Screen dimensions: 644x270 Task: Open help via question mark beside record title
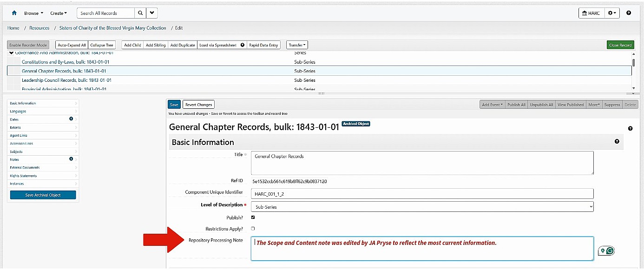630,128
